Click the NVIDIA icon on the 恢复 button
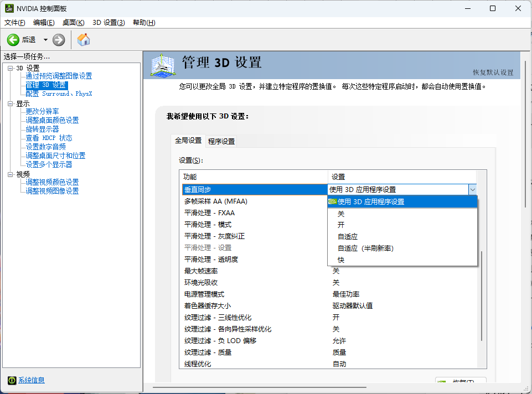The width and height of the screenshot is (532, 394). pyautogui.click(x=442, y=382)
